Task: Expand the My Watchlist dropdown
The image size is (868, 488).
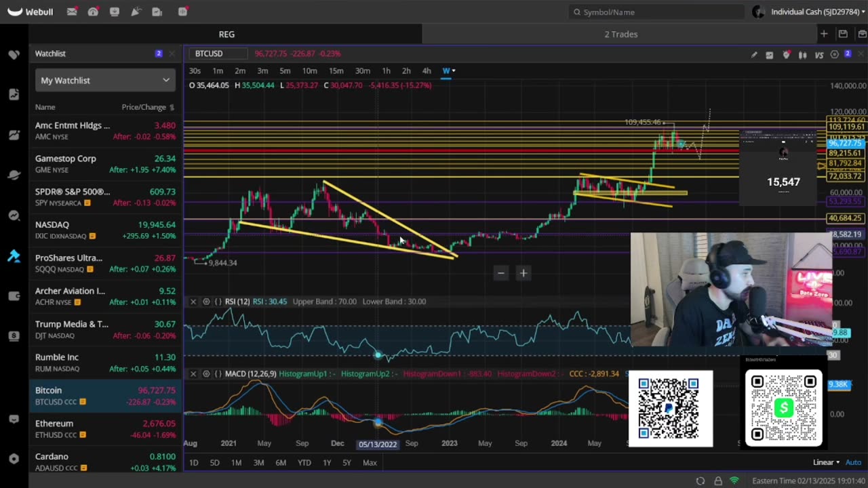Action: click(x=105, y=80)
